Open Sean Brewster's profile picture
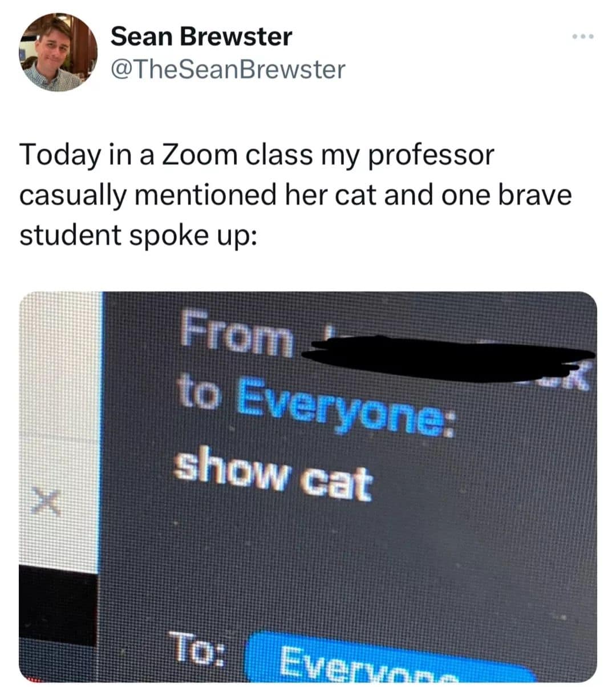The height and width of the screenshot is (687, 616). pos(59,52)
